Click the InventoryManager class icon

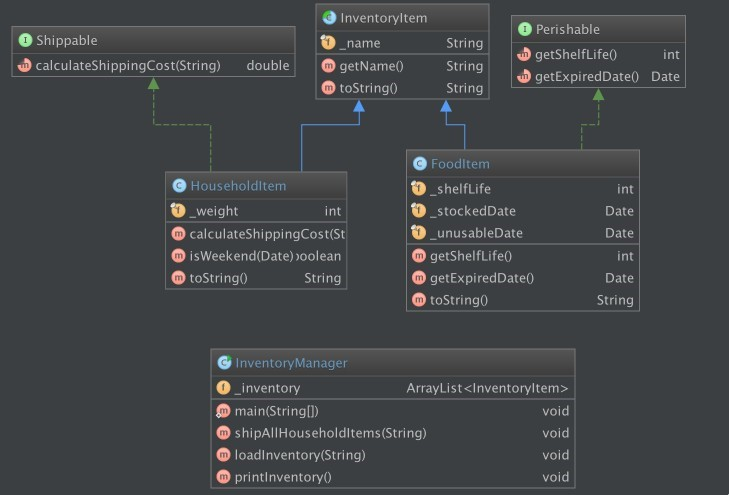pyautogui.click(x=224, y=363)
